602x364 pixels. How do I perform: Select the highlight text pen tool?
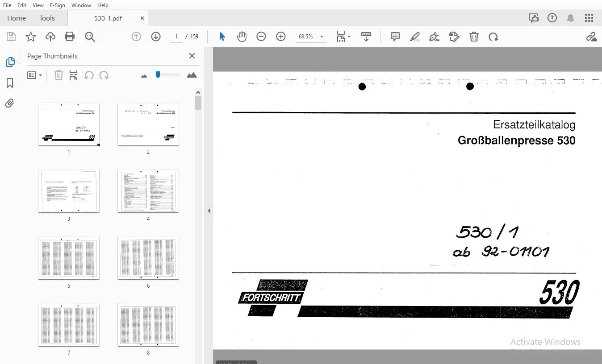pyautogui.click(x=415, y=37)
